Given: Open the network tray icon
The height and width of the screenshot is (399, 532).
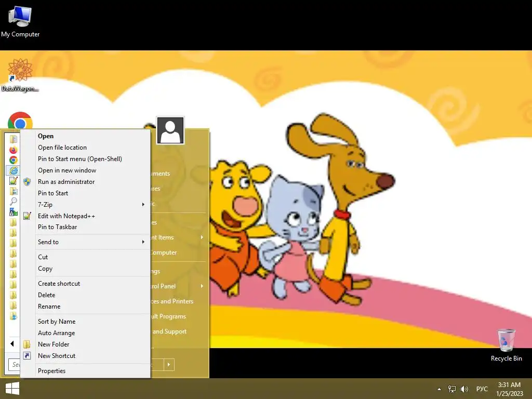Looking at the screenshot, I should coord(452,389).
